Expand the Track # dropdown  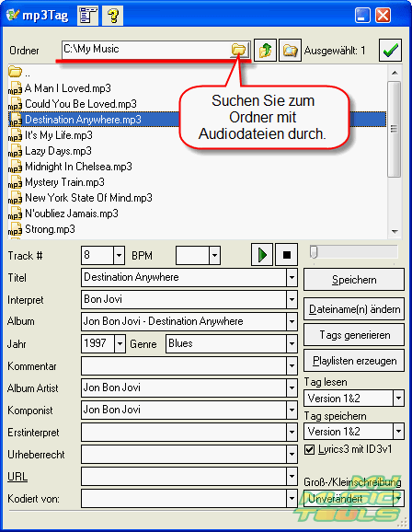click(x=119, y=256)
